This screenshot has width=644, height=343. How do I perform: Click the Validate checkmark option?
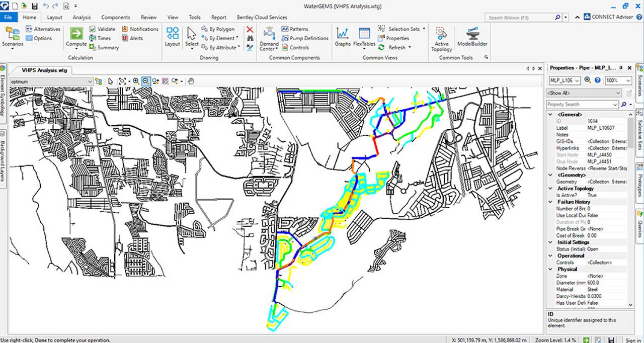pos(102,29)
